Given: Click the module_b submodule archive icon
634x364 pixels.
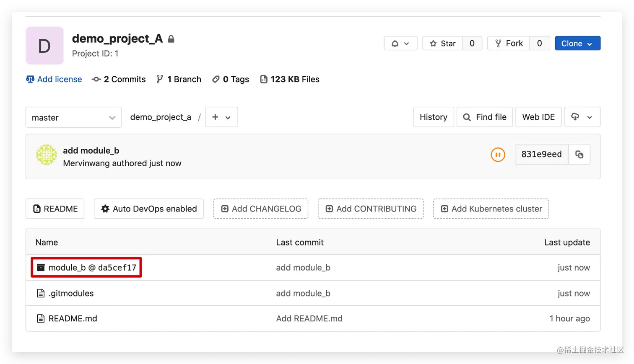Looking at the screenshot, I should point(41,267).
